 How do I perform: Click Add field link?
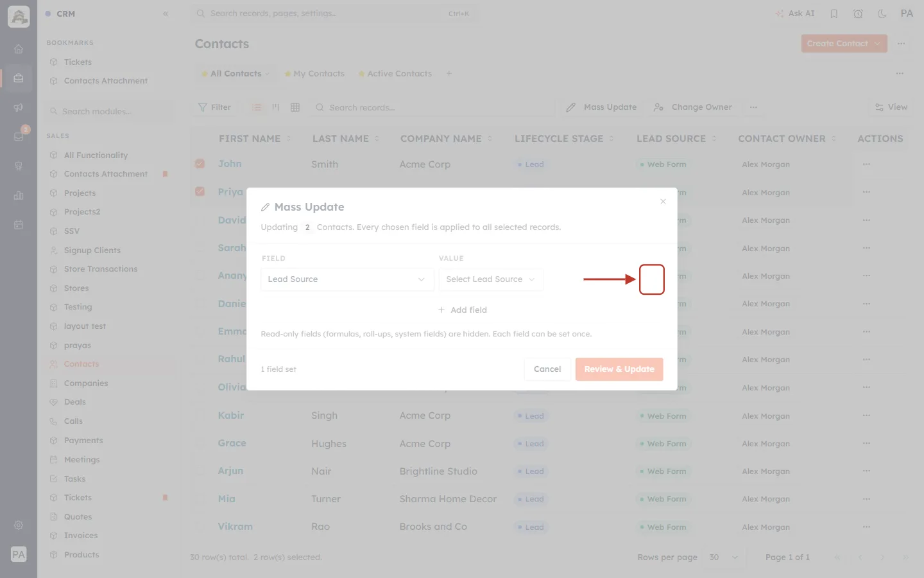[462, 310]
